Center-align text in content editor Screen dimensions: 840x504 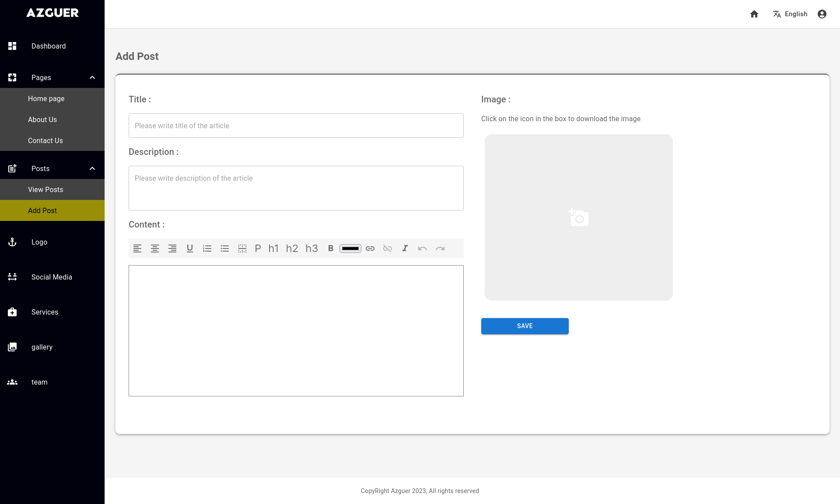(x=155, y=248)
